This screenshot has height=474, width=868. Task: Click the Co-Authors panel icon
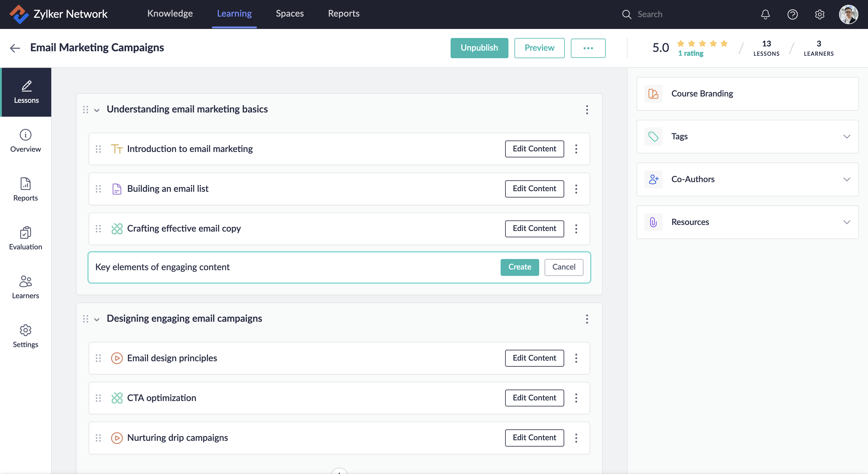point(653,179)
